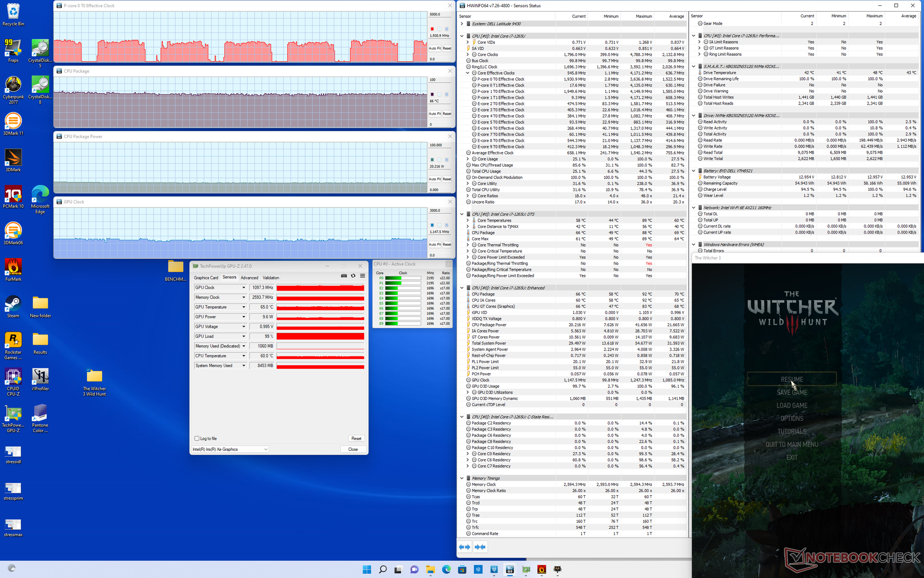The width and height of the screenshot is (924, 578).
Task: Click HWiNFO icon in the taskbar
Action: click(x=510, y=569)
